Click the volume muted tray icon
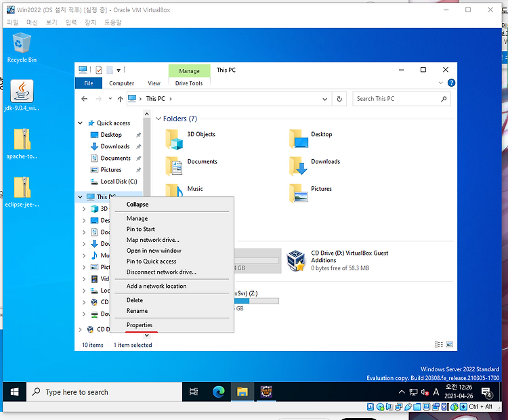Viewport: 508px width, 420px height. click(425, 392)
